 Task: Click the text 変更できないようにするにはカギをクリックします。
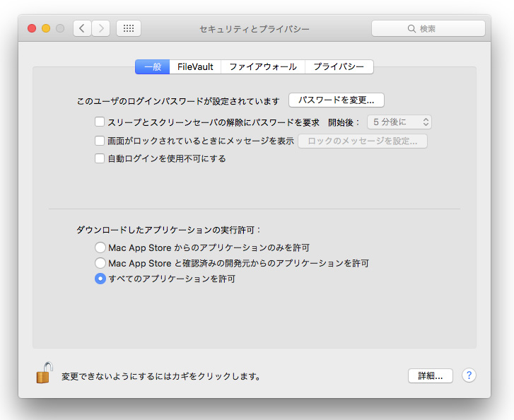pos(161,376)
